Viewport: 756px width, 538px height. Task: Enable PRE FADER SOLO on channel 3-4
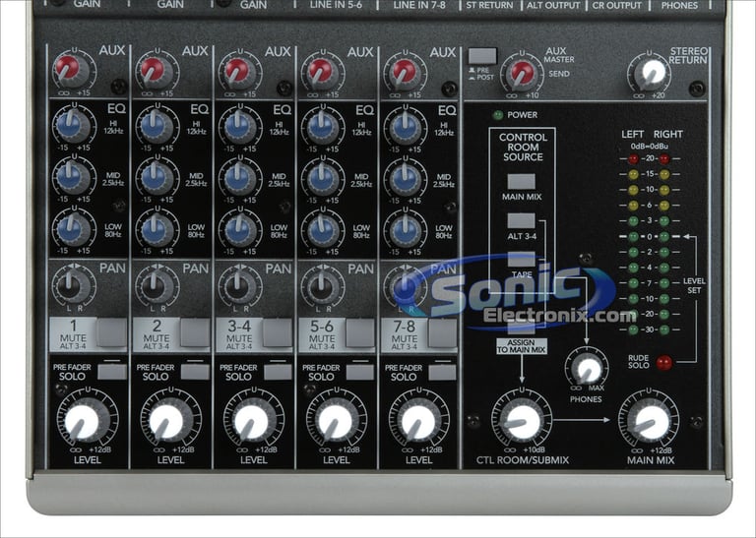pos(278,372)
